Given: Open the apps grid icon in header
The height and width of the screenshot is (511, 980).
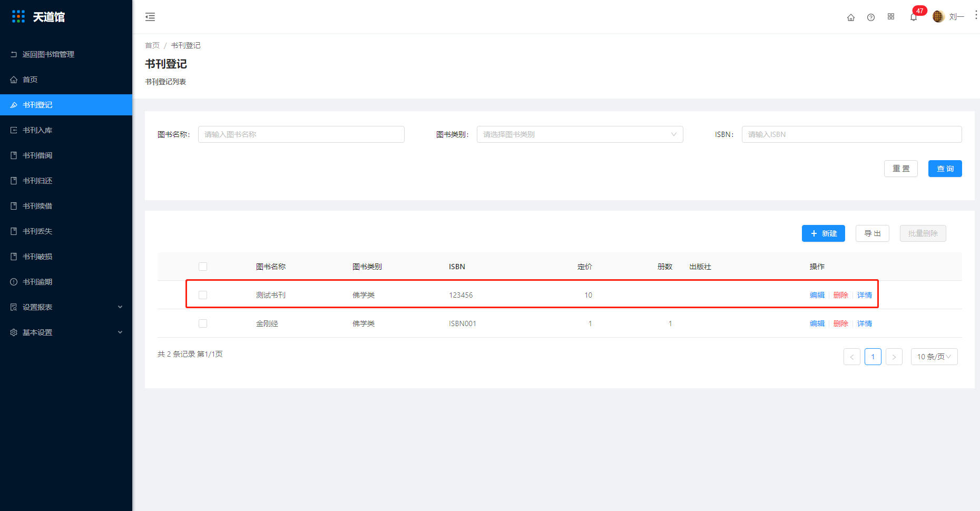Looking at the screenshot, I should point(891,17).
